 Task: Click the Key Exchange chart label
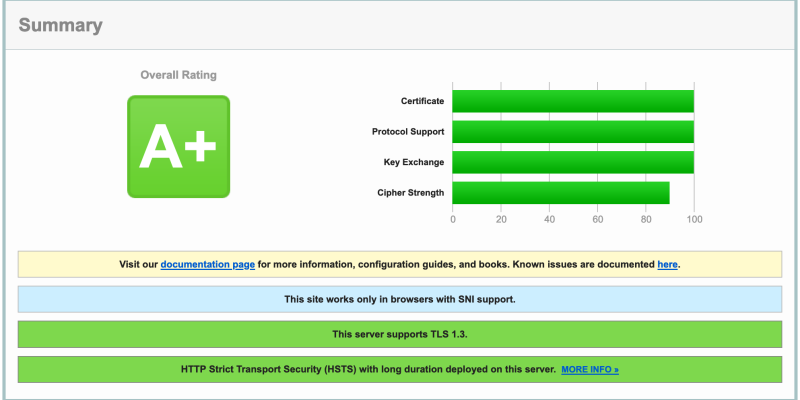tap(414, 162)
